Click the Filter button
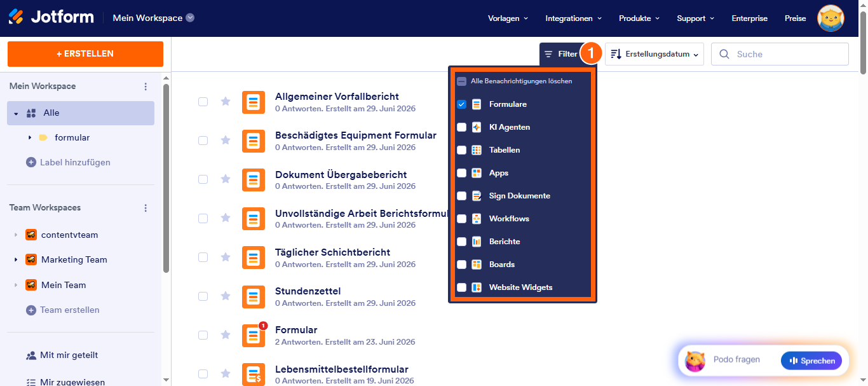Screen dimensions: 868x386 coord(561,54)
